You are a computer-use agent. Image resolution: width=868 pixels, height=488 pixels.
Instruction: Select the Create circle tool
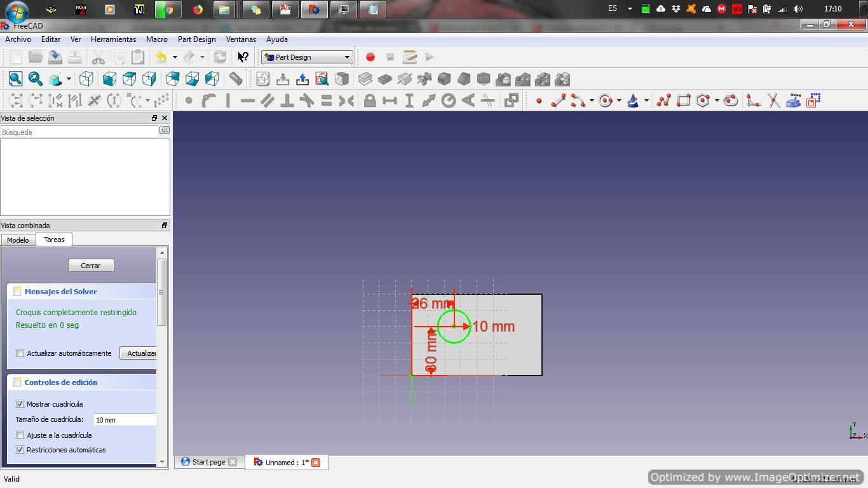tap(606, 100)
